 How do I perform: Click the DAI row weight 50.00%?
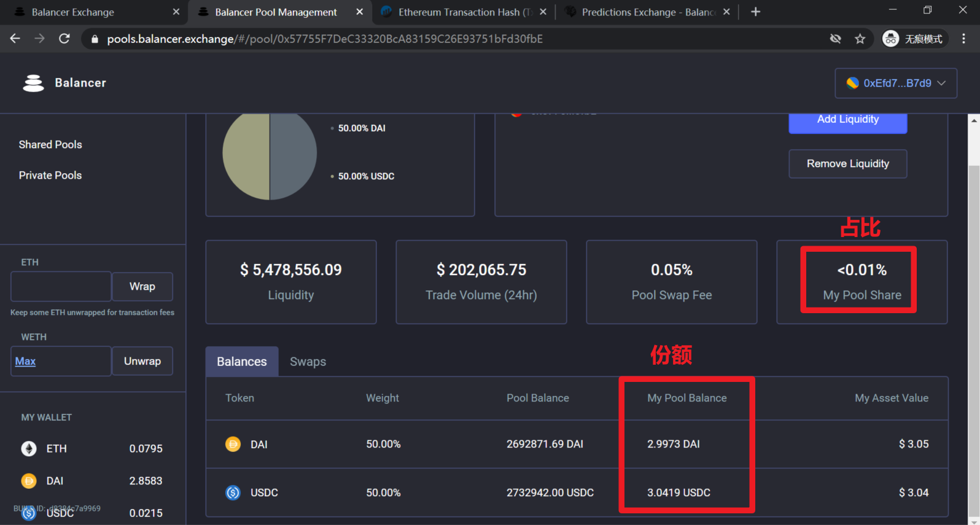[383, 444]
